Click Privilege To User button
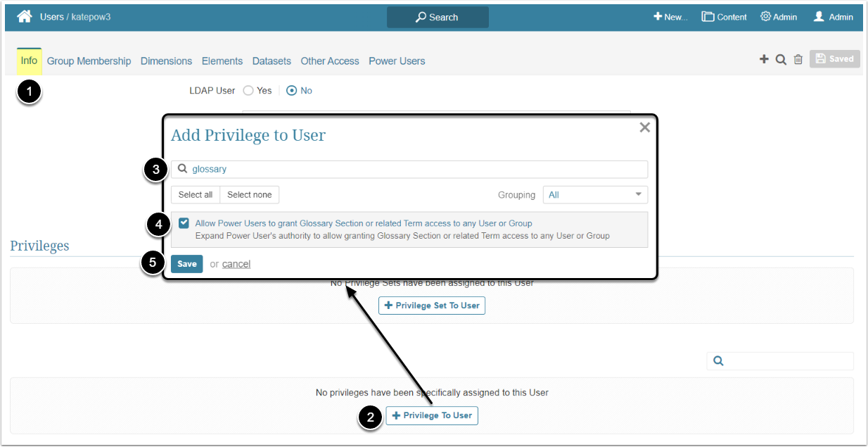868x447 pixels. 432,415
